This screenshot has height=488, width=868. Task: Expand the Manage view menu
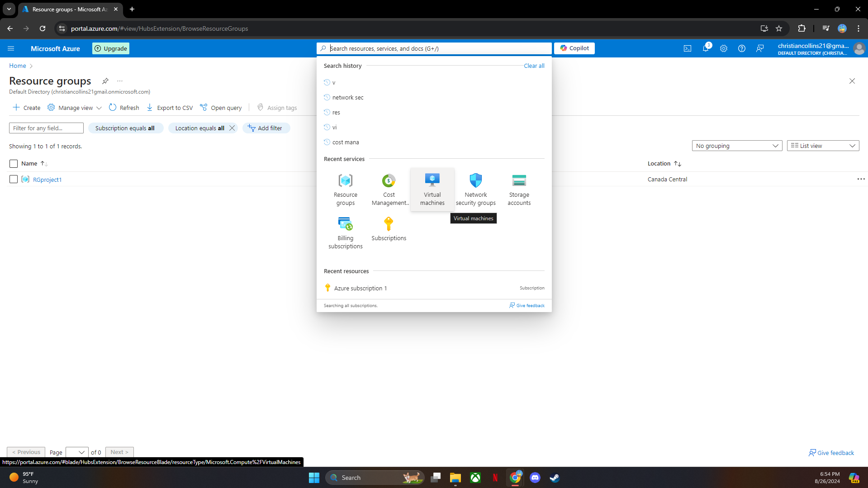click(74, 108)
